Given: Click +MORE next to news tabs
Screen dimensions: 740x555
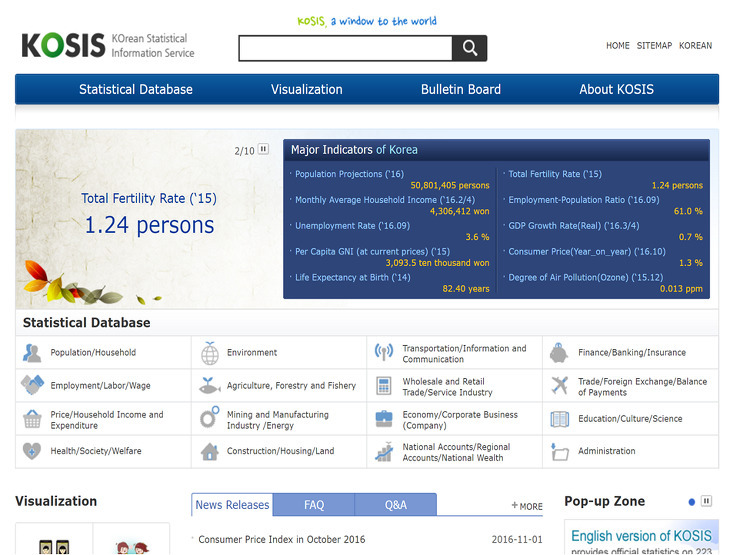Looking at the screenshot, I should click(x=527, y=506).
